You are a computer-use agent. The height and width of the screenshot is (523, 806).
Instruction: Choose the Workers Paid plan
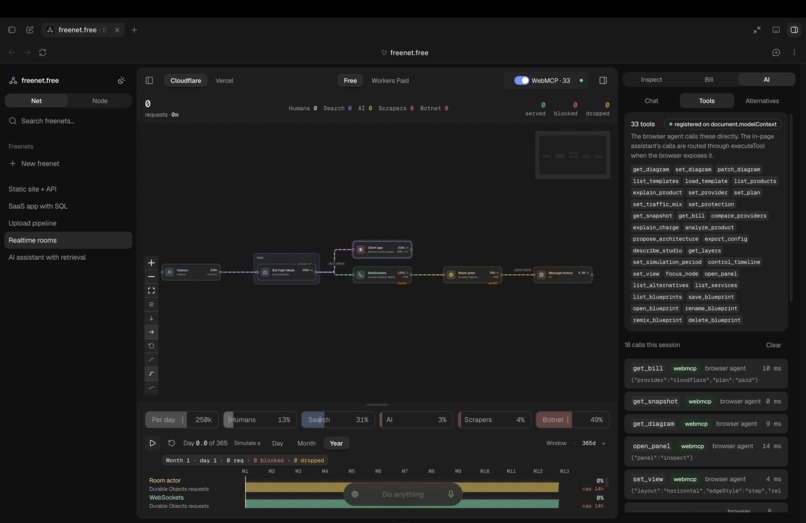390,80
